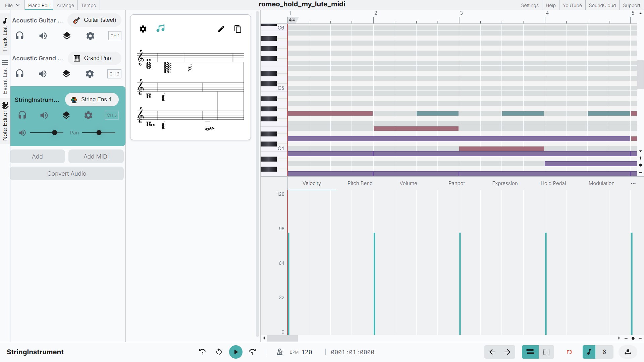The height and width of the screenshot is (362, 644).
Task: Open layers icon on StringInstrument track
Action: (x=66, y=115)
